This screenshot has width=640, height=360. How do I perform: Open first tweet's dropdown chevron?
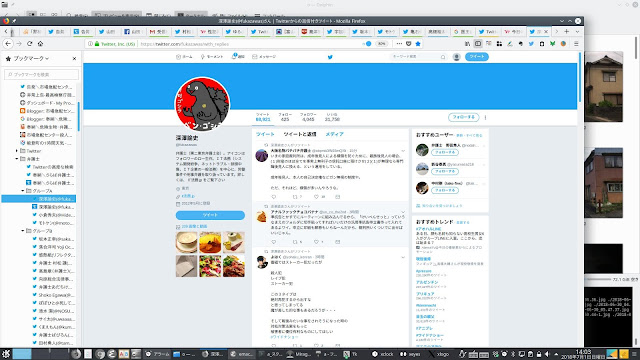coord(403,151)
